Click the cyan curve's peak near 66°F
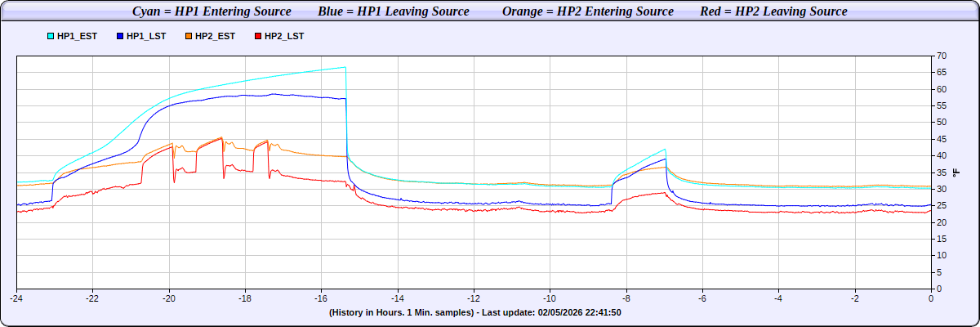Image resolution: width=980 pixels, height=327 pixels. pos(344,67)
